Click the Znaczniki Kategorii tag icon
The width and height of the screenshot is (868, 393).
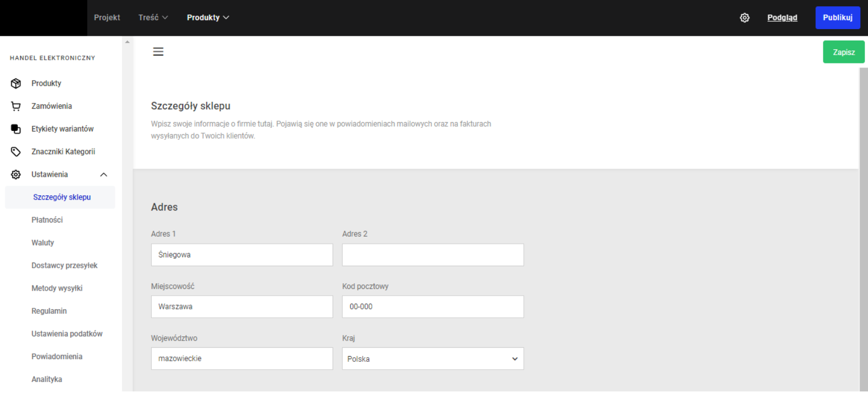(x=16, y=152)
